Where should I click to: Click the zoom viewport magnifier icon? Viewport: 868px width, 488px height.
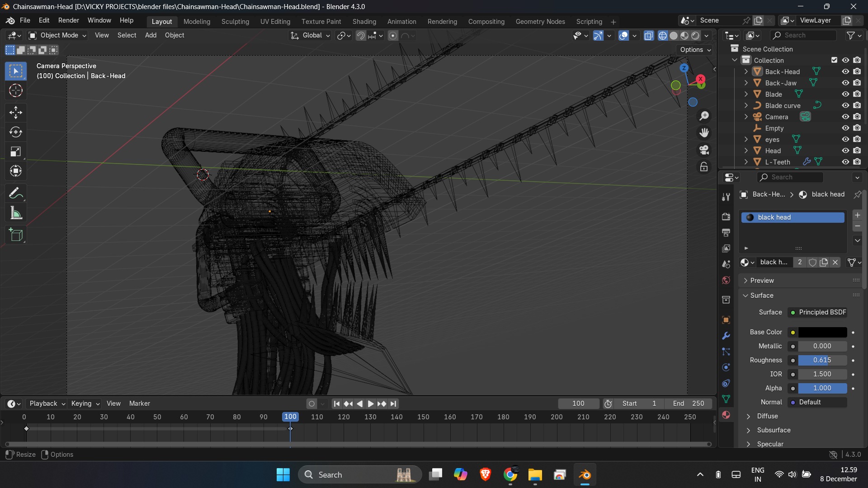(704, 116)
